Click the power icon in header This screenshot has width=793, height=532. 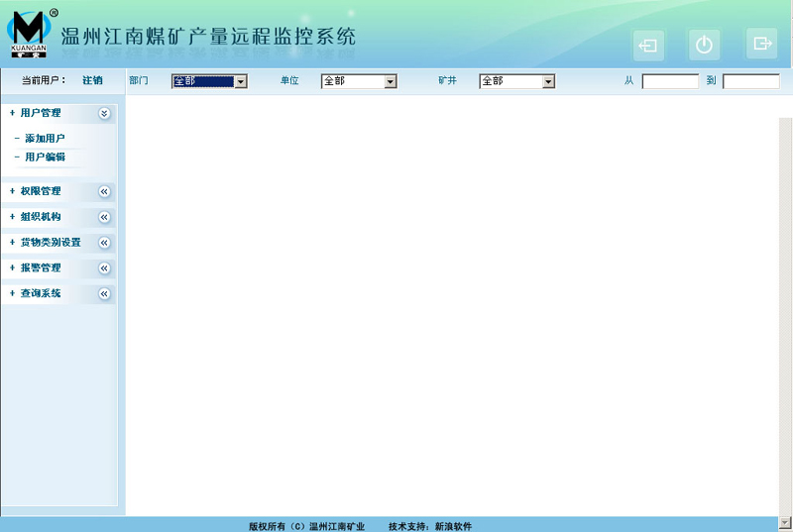(704, 45)
